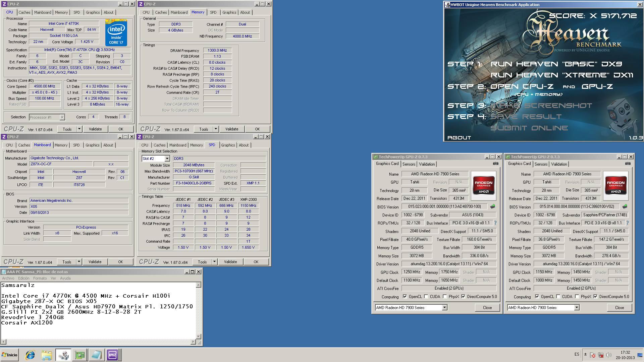This screenshot has height=362, width=644.
Task: Click the CPU-Z Mainboard window title bar icon
Action: click(4, 137)
